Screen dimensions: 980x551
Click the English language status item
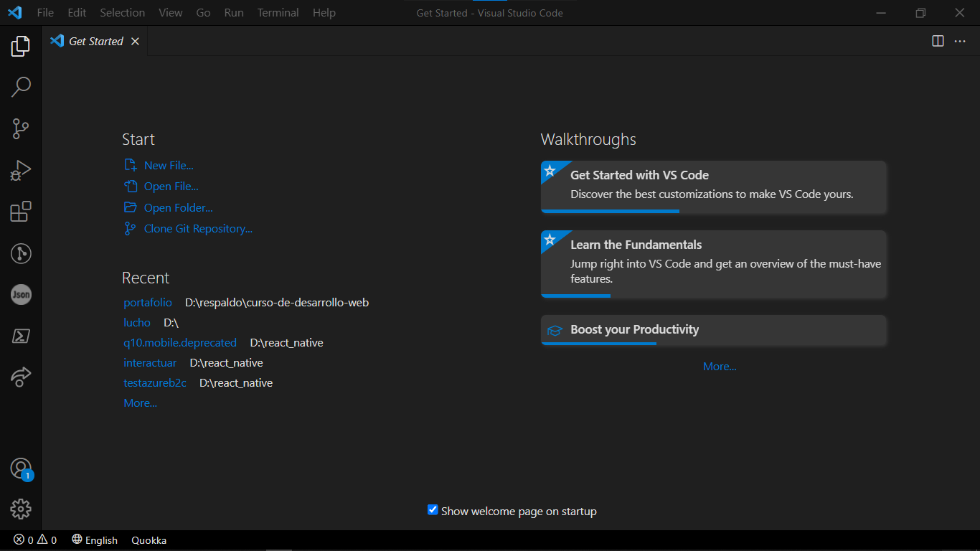[95, 540]
